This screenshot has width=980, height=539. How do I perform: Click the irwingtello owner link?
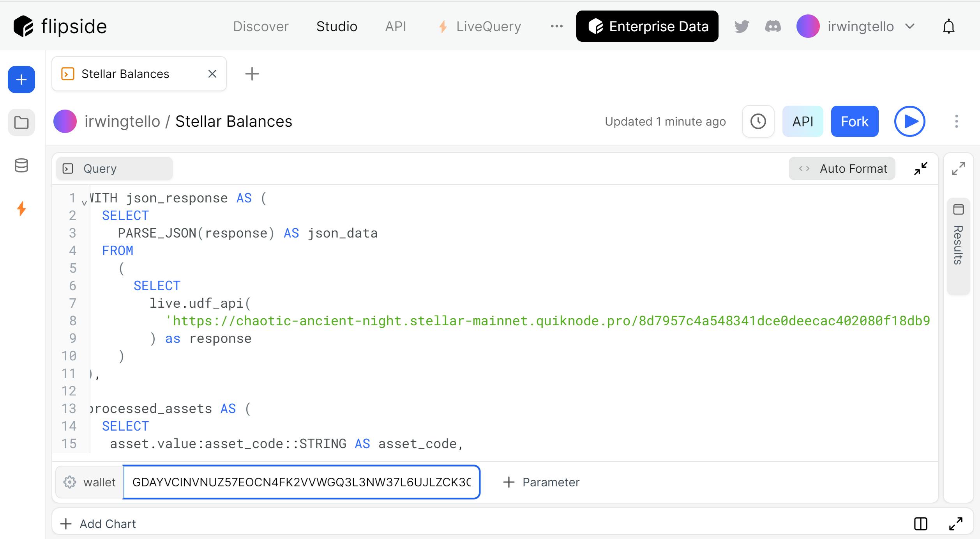pyautogui.click(x=122, y=121)
